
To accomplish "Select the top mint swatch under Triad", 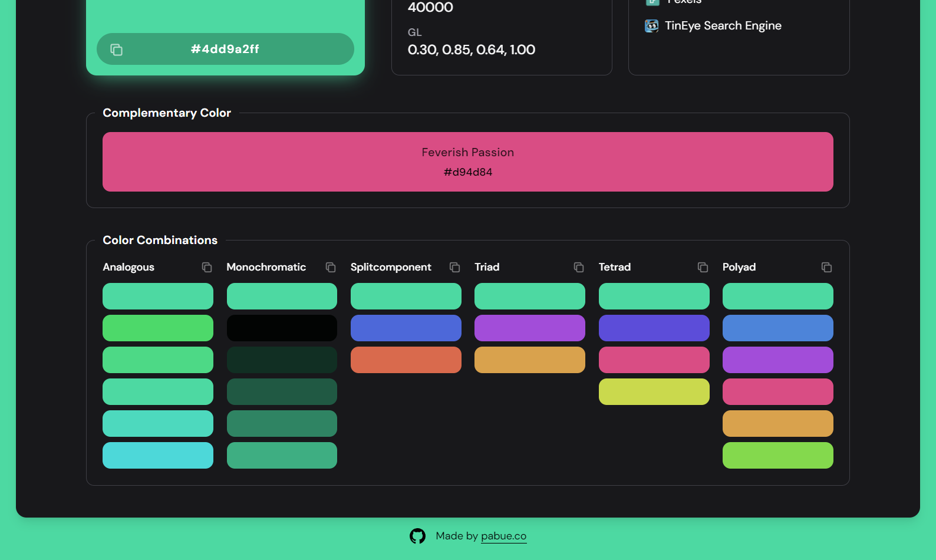I will pyautogui.click(x=530, y=296).
